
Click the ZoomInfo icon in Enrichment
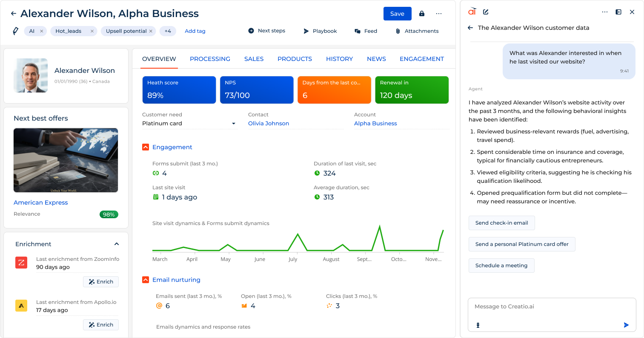click(x=21, y=263)
